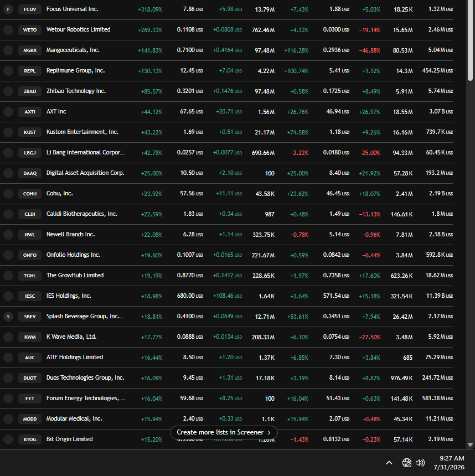The height and width of the screenshot is (476, 475).
Task: Select Wetour Robotics Limited company name
Action: tap(79, 29)
